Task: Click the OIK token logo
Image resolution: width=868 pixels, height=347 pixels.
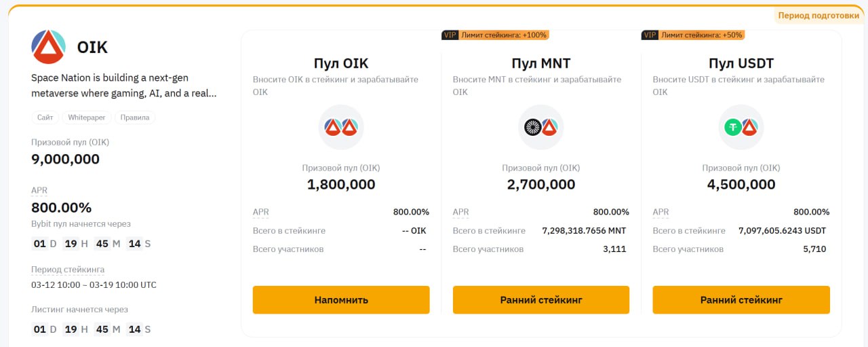Action: pyautogui.click(x=48, y=47)
